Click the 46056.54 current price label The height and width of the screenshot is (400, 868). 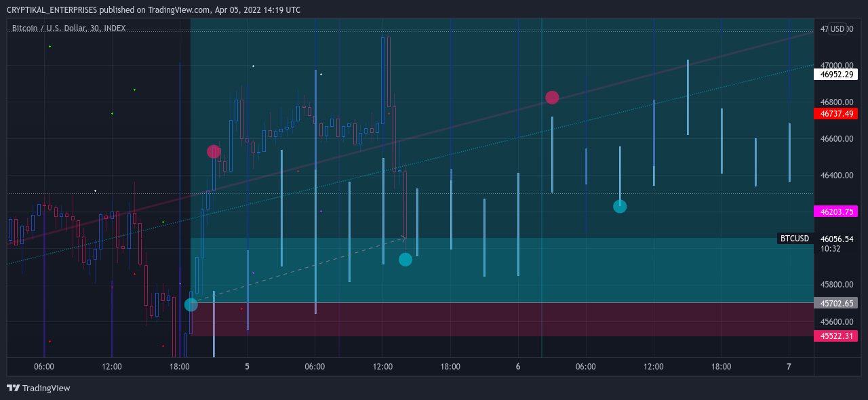click(x=835, y=239)
